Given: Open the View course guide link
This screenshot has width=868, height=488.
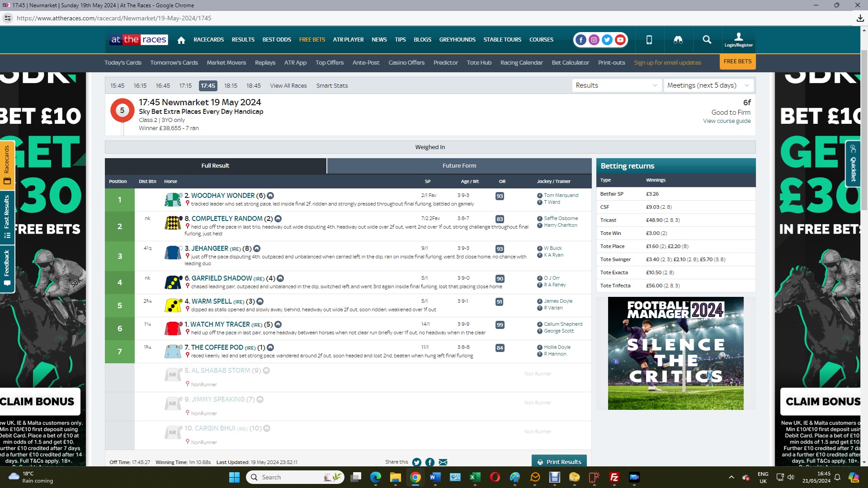Looking at the screenshot, I should (726, 121).
